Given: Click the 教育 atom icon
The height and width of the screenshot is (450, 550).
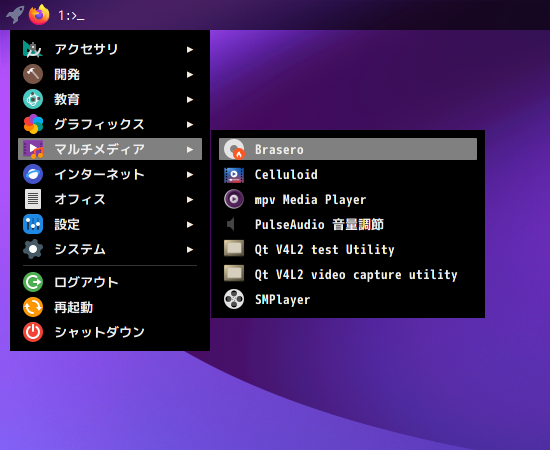Looking at the screenshot, I should pyautogui.click(x=33, y=99).
